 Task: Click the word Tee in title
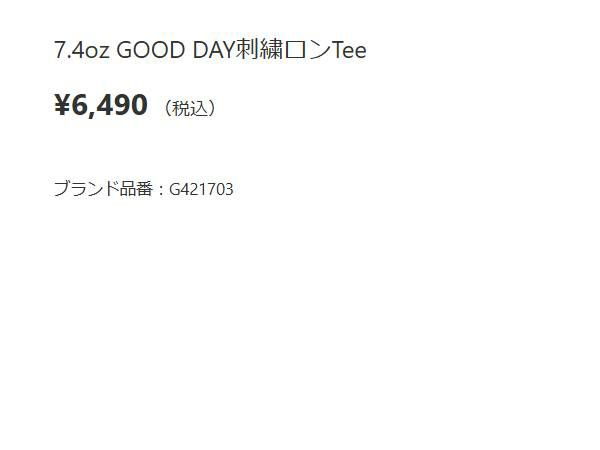click(x=349, y=51)
